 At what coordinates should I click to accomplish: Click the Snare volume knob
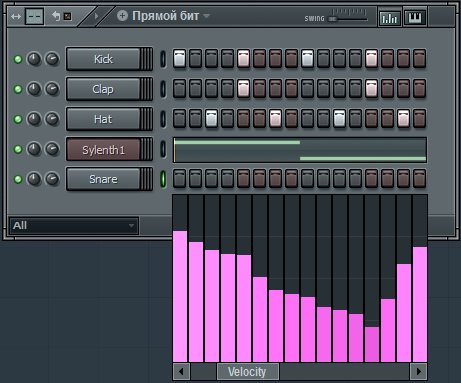click(x=52, y=179)
